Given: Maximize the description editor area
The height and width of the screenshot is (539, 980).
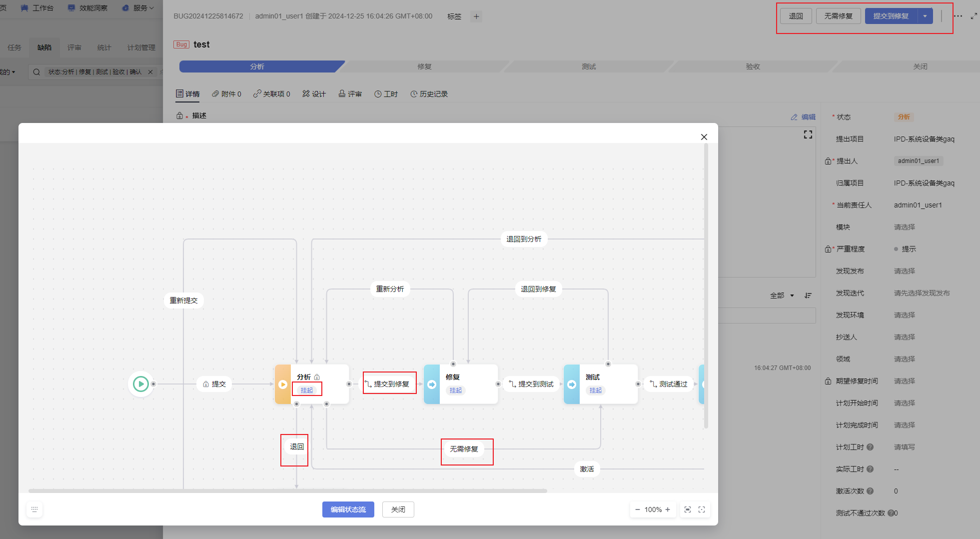Looking at the screenshot, I should 808,134.
